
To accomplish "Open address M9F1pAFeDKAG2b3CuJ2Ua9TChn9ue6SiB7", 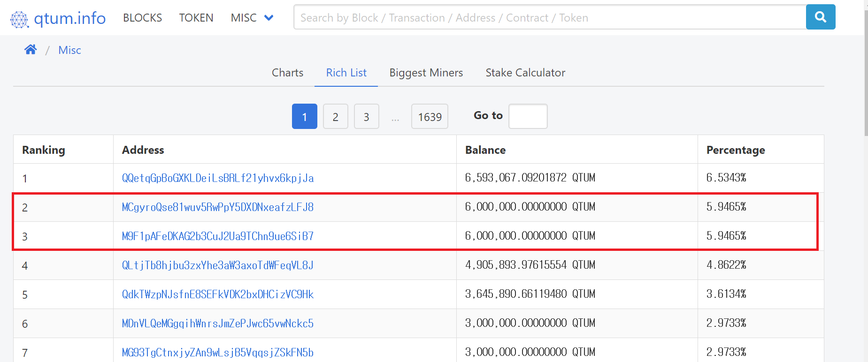I will [x=218, y=236].
